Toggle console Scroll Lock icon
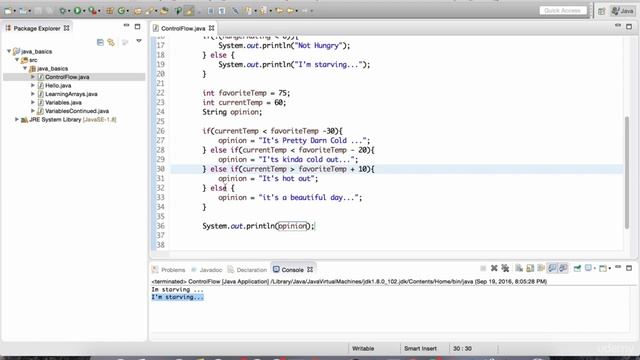Screen dimensions: 640x360 tap(530, 268)
